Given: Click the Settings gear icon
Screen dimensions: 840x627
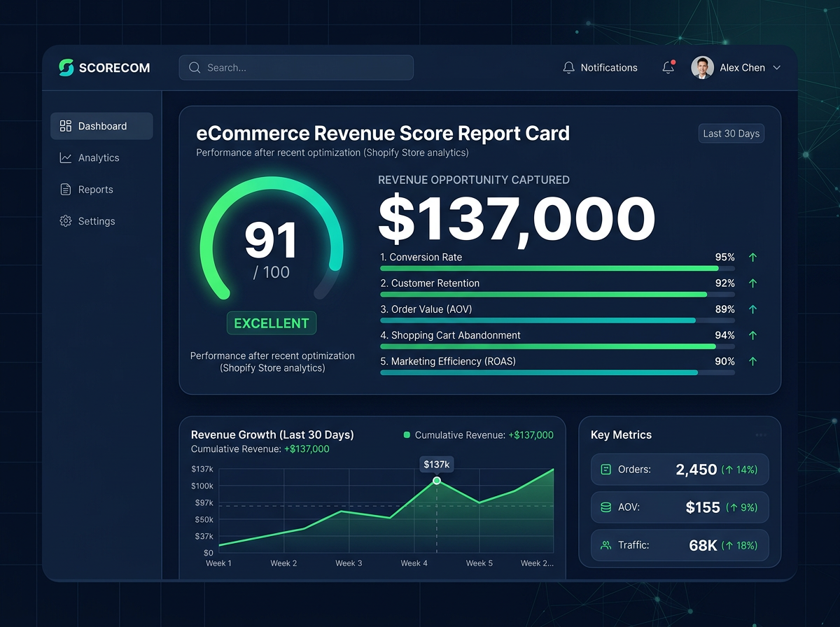Looking at the screenshot, I should click(66, 221).
